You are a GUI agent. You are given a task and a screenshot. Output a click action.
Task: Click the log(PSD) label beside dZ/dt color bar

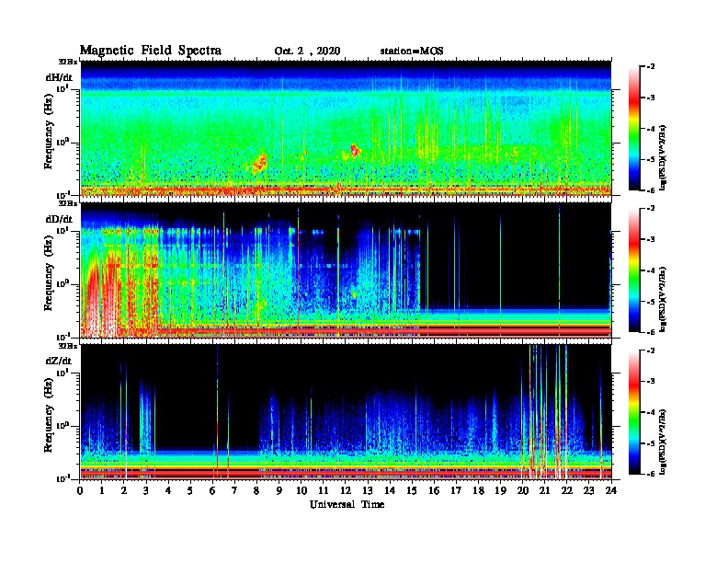(x=663, y=442)
